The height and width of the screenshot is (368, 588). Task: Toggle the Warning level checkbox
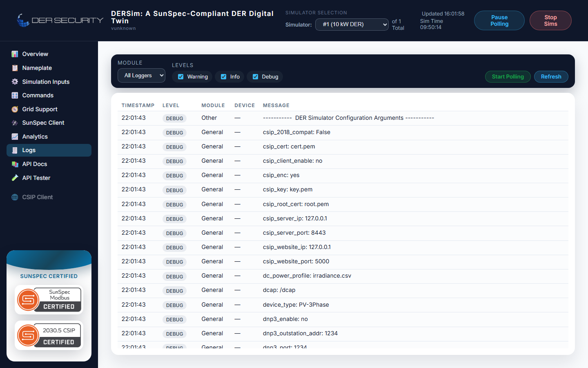[180, 76]
